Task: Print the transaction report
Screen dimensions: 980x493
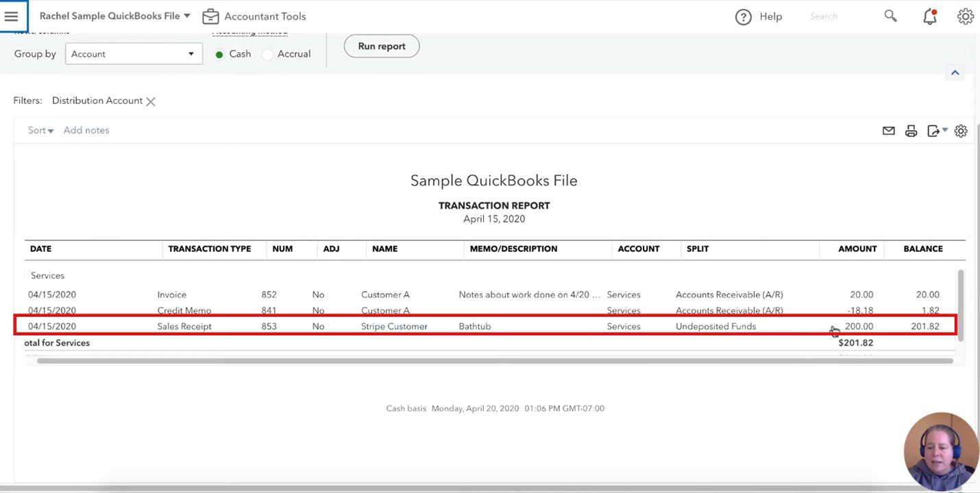Action: click(911, 131)
